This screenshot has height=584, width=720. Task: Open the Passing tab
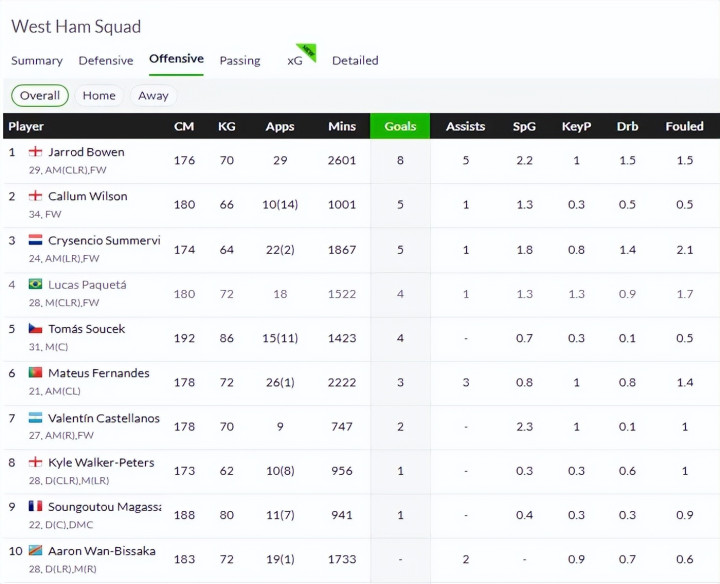pyautogui.click(x=240, y=61)
